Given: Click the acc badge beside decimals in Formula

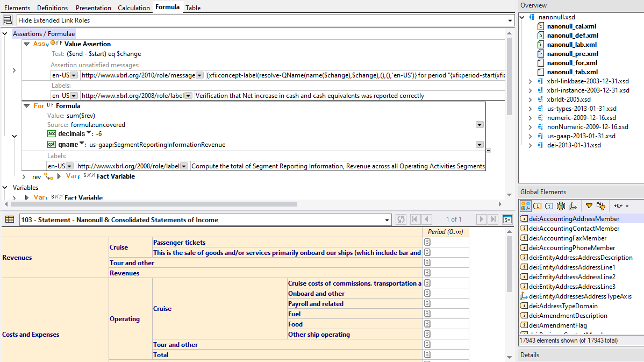Looking at the screenshot, I should pyautogui.click(x=51, y=133).
